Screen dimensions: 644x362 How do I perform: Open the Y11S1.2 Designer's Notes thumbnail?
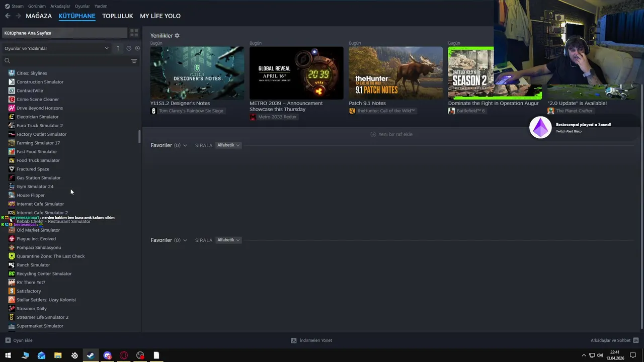point(197,73)
